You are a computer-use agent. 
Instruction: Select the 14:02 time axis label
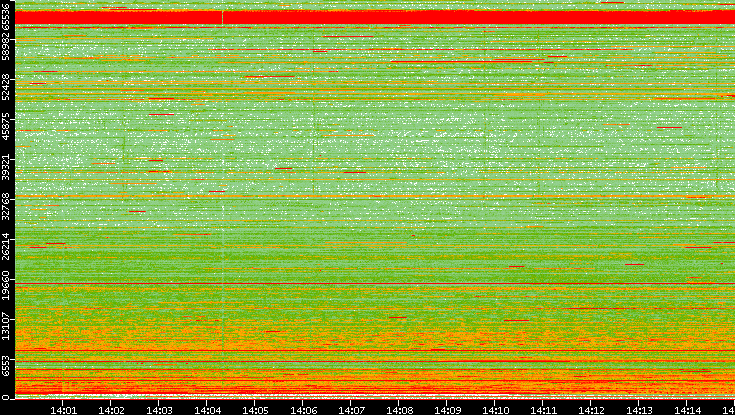click(111, 410)
